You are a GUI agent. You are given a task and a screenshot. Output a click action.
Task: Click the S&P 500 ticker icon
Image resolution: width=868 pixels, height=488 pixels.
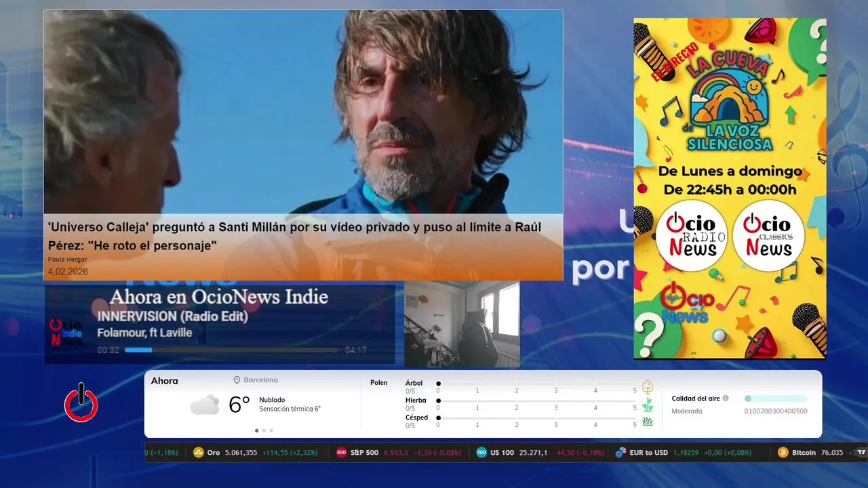tap(341, 452)
